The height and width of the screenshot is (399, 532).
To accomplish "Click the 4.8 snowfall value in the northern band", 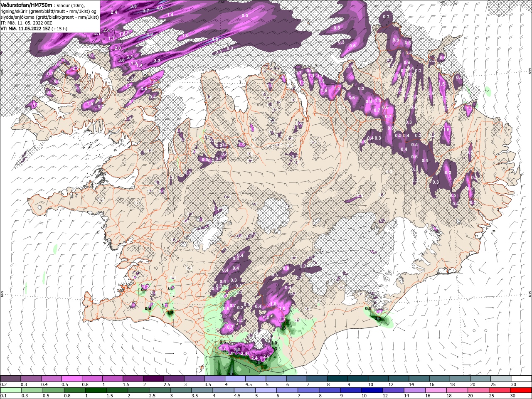I will [x=215, y=39].
